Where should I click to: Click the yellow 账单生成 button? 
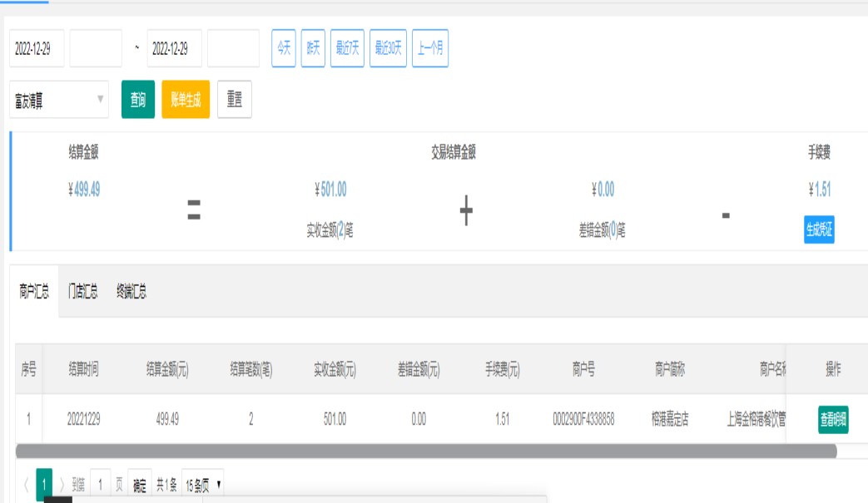tap(186, 100)
